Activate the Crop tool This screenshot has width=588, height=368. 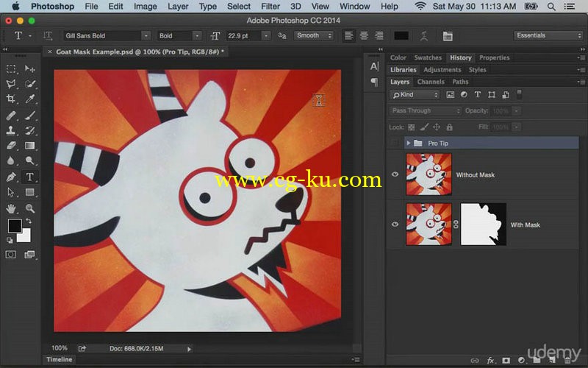pos(11,99)
